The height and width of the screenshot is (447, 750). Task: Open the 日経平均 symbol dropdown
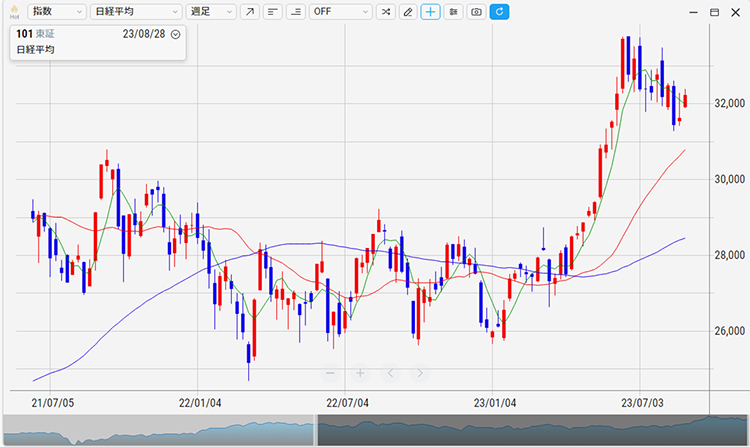(133, 12)
